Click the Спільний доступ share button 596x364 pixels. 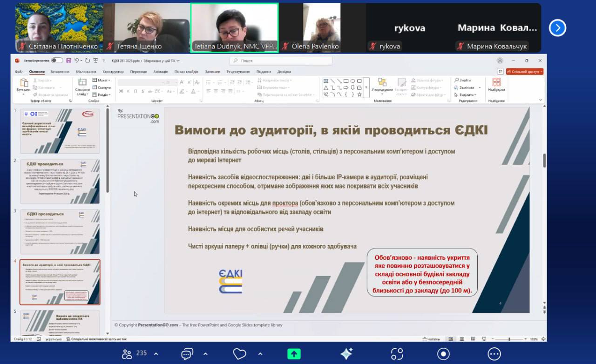click(x=525, y=72)
